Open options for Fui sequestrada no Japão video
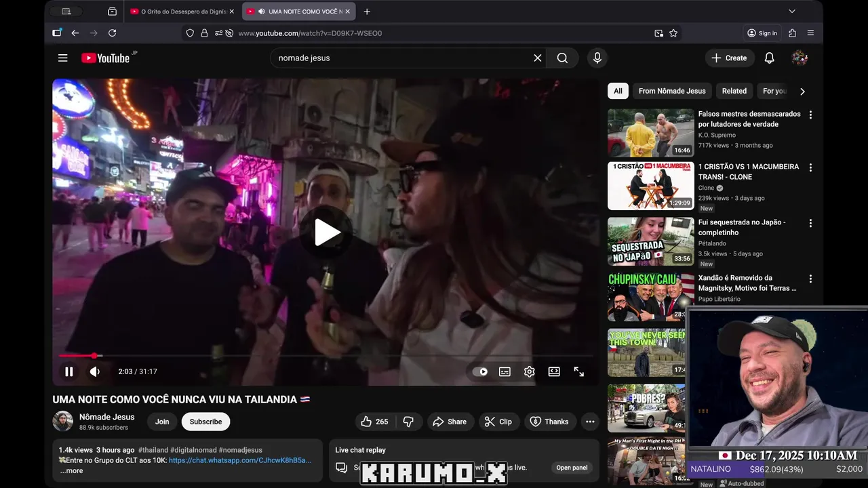 coord(810,223)
